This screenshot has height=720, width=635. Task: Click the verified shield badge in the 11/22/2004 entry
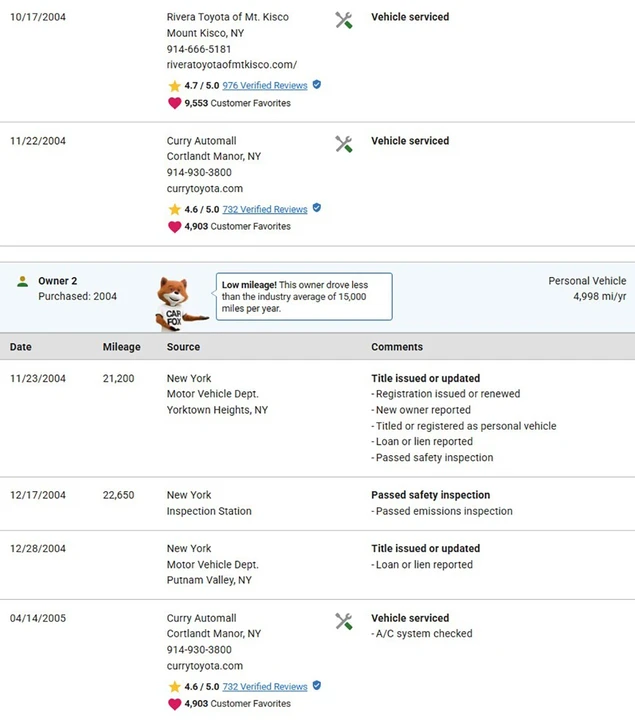pyautogui.click(x=317, y=208)
